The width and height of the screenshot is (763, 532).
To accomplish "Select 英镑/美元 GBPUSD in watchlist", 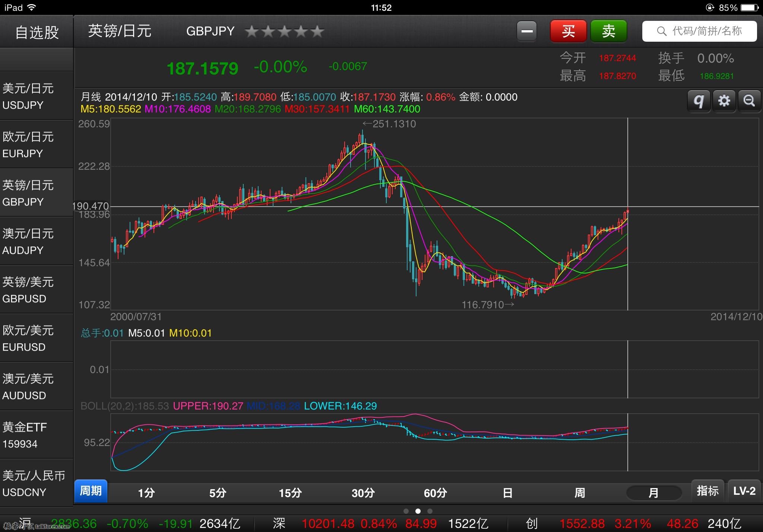I will 37,290.
